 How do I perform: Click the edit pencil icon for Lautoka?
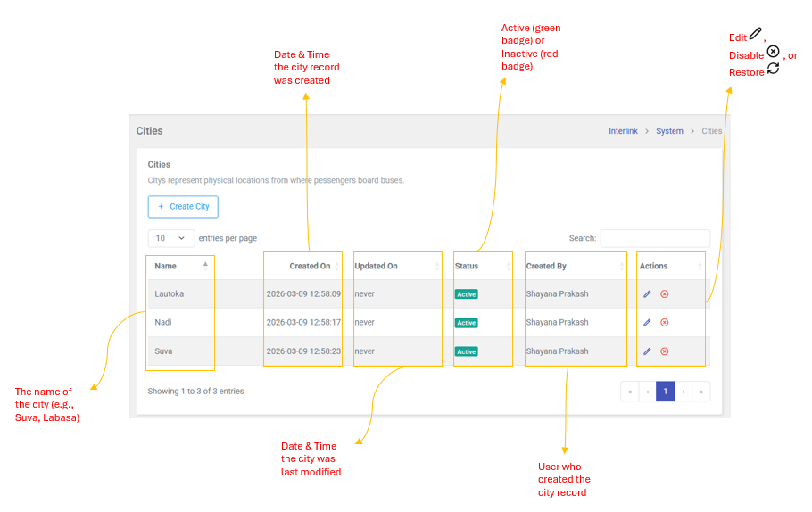pos(647,294)
